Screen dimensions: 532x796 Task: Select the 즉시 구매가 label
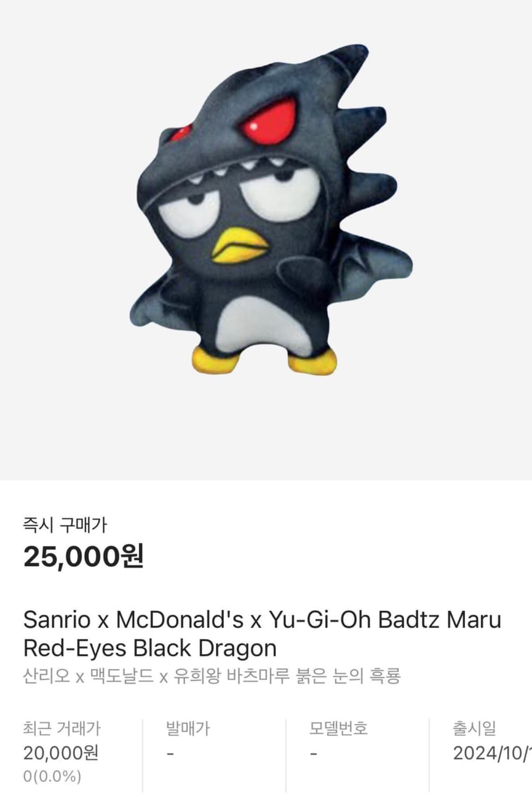(x=65, y=525)
